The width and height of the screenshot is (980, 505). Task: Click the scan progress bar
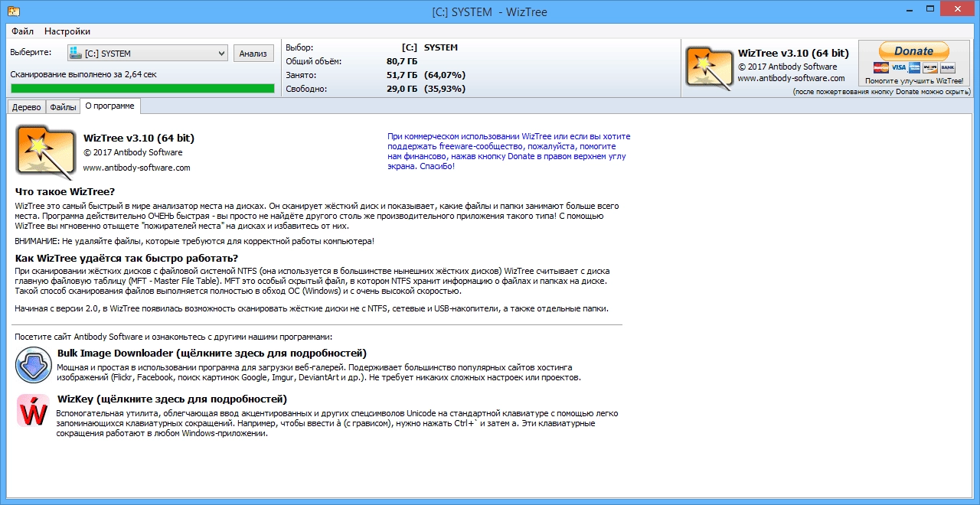pos(142,88)
